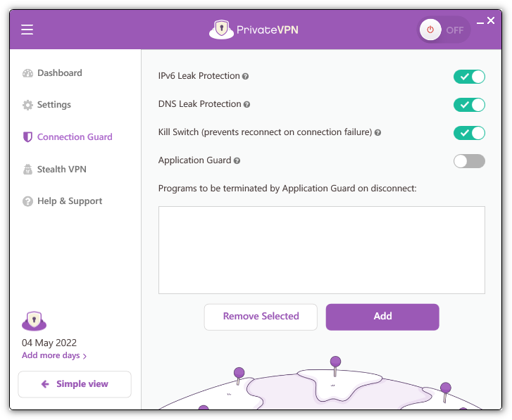This screenshot has width=512, height=420.
Task: Click the Connection Guard shield icon
Action: click(x=27, y=137)
